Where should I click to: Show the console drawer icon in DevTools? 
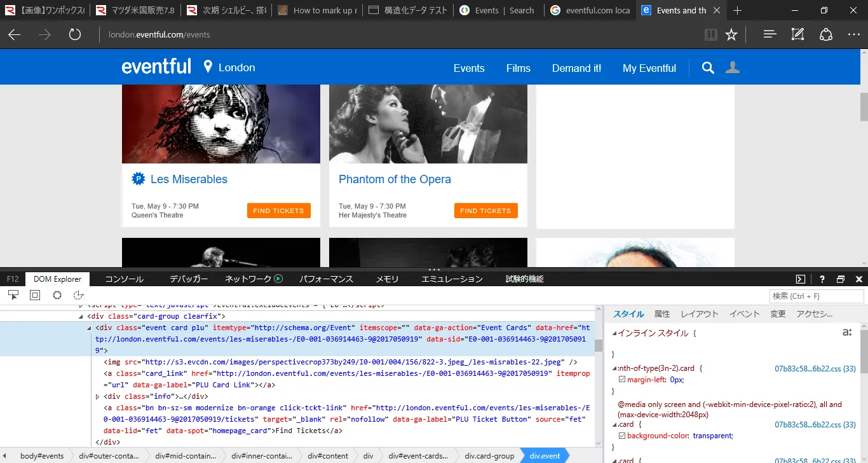(x=801, y=279)
